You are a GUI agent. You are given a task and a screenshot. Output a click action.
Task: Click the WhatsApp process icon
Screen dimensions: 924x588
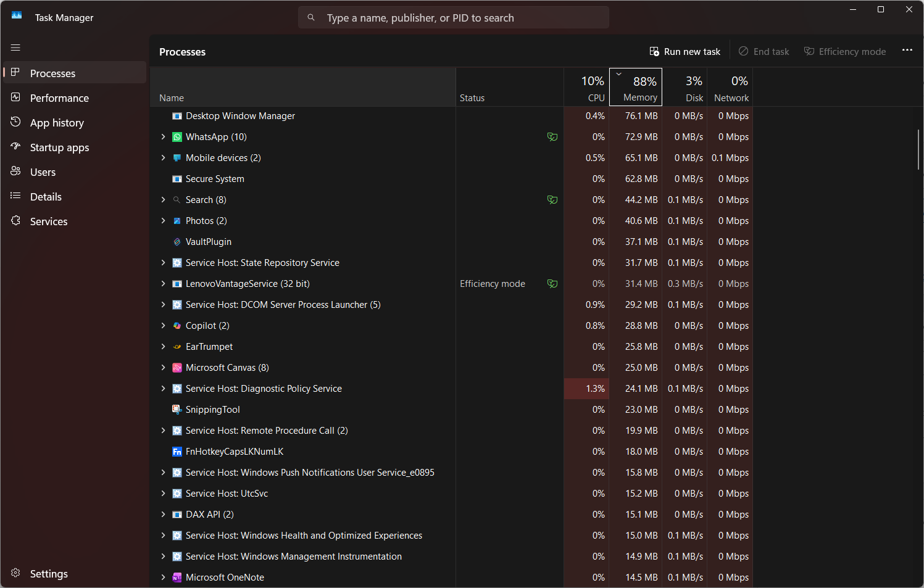pyautogui.click(x=177, y=137)
